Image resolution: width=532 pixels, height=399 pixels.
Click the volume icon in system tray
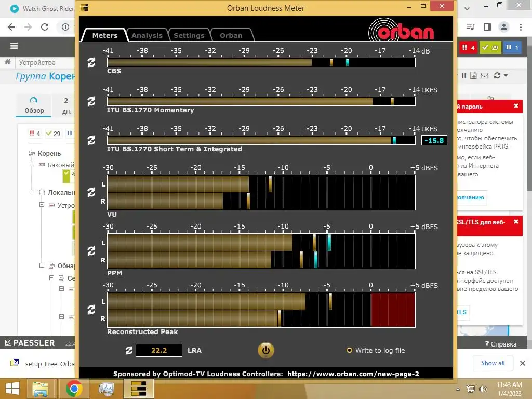[x=483, y=389]
